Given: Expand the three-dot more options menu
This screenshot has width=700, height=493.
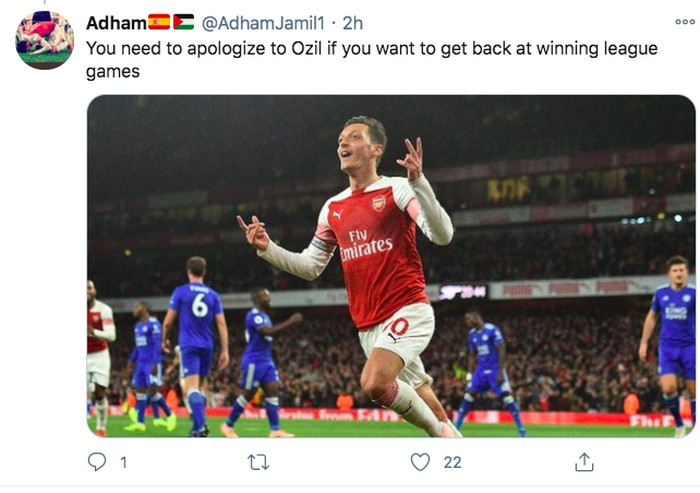Looking at the screenshot, I should (684, 21).
